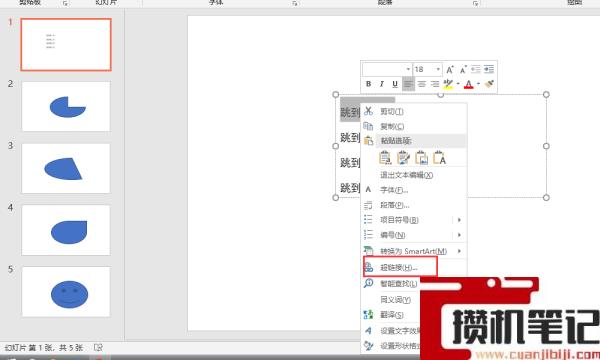Image resolution: width=600 pixels, height=360 pixels.
Task: Center text using mini toolbar
Action: (x=422, y=84)
